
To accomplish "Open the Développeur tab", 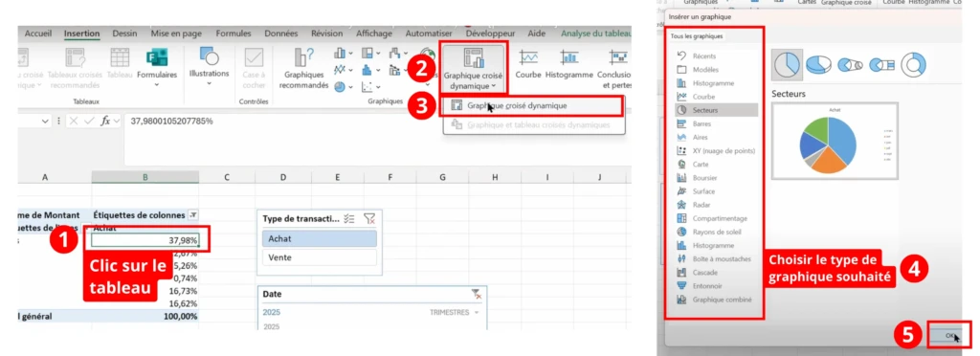I will click(491, 33).
